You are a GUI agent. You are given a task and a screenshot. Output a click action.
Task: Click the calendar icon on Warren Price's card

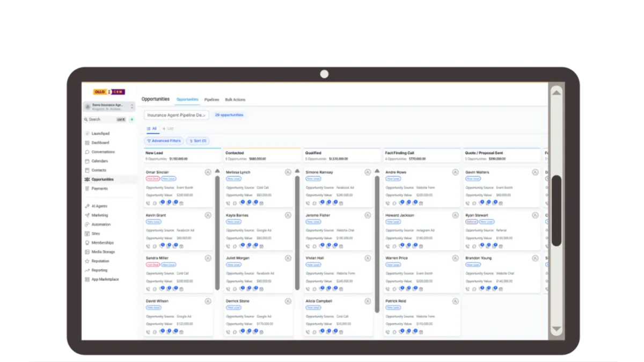(421, 289)
